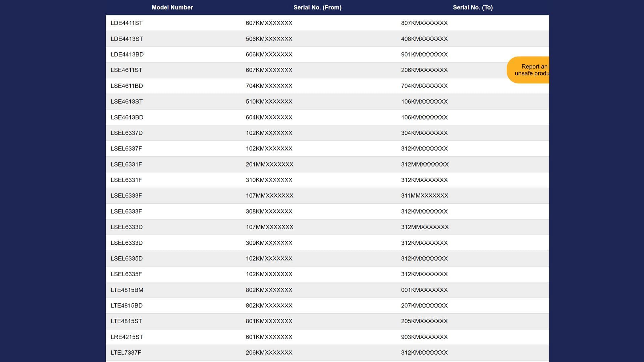Click serial from 506KMXXXXXXX for LDE4413ST
Viewport: 644px width, 362px height.
(269, 39)
